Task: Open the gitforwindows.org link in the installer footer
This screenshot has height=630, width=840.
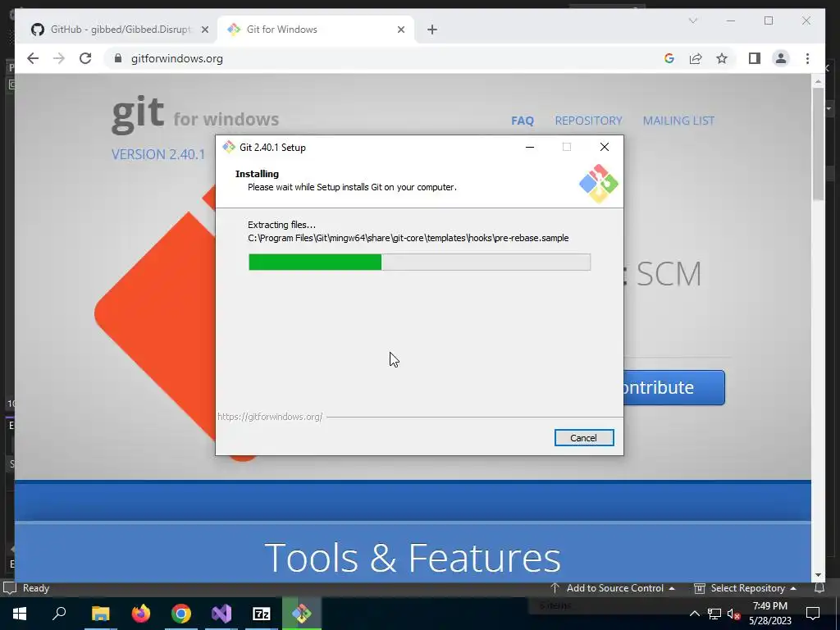Action: 270,417
